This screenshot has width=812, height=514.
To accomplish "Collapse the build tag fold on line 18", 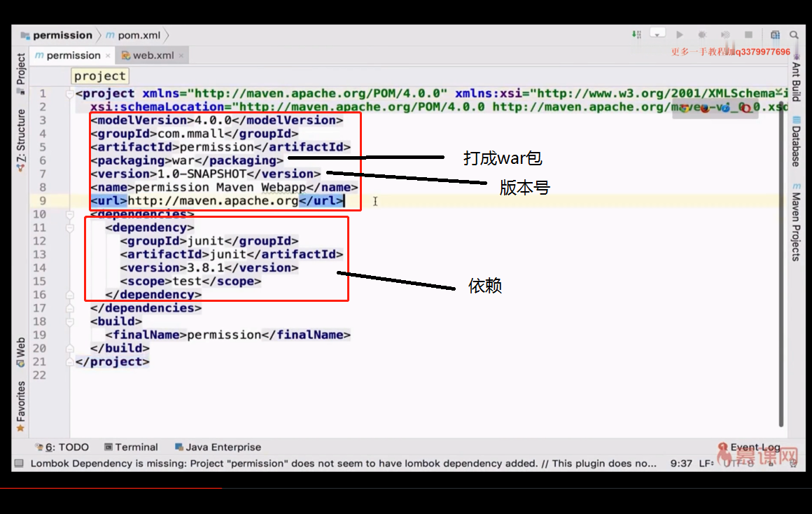I will (69, 321).
